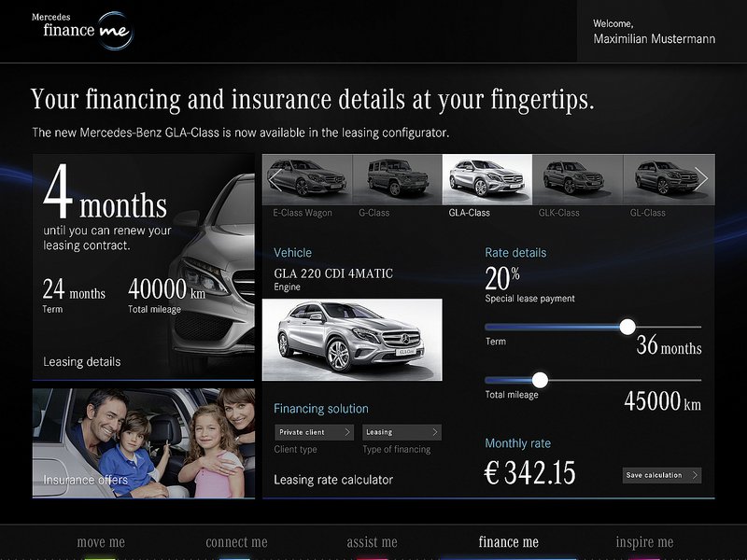
Task: Switch to the connect me tab
Action: pos(236,542)
